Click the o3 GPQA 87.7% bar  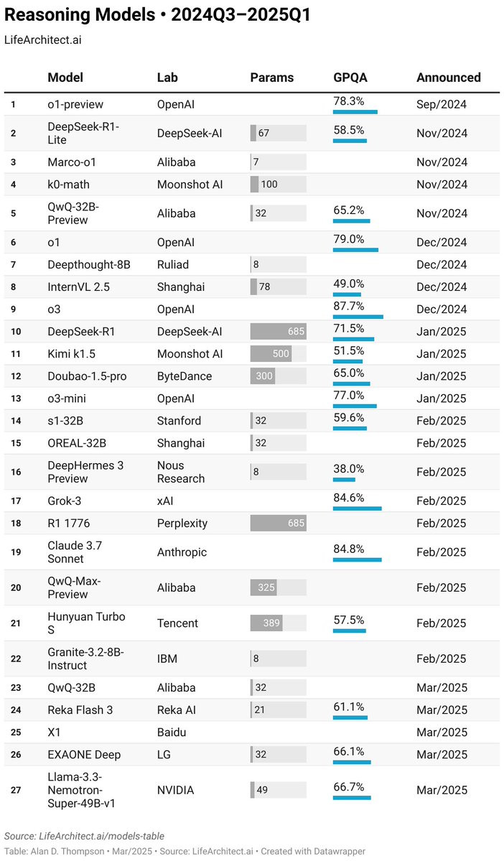(358, 317)
